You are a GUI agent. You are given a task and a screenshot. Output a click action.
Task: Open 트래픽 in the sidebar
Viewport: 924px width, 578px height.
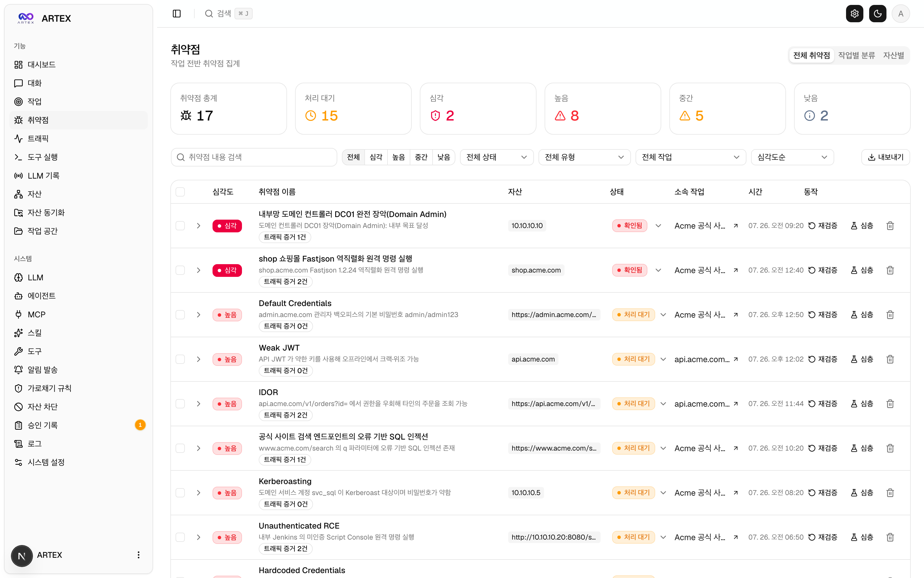(78, 138)
